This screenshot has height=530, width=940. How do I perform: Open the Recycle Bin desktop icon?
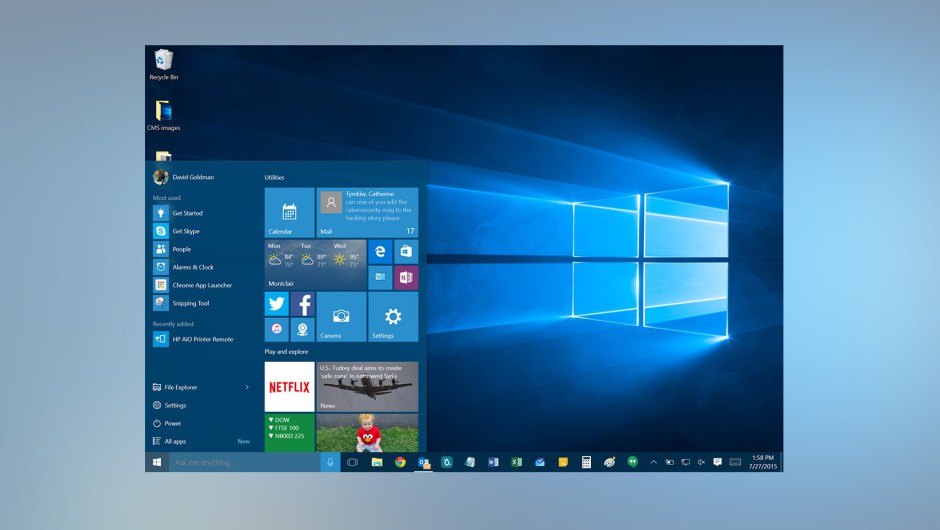[164, 65]
